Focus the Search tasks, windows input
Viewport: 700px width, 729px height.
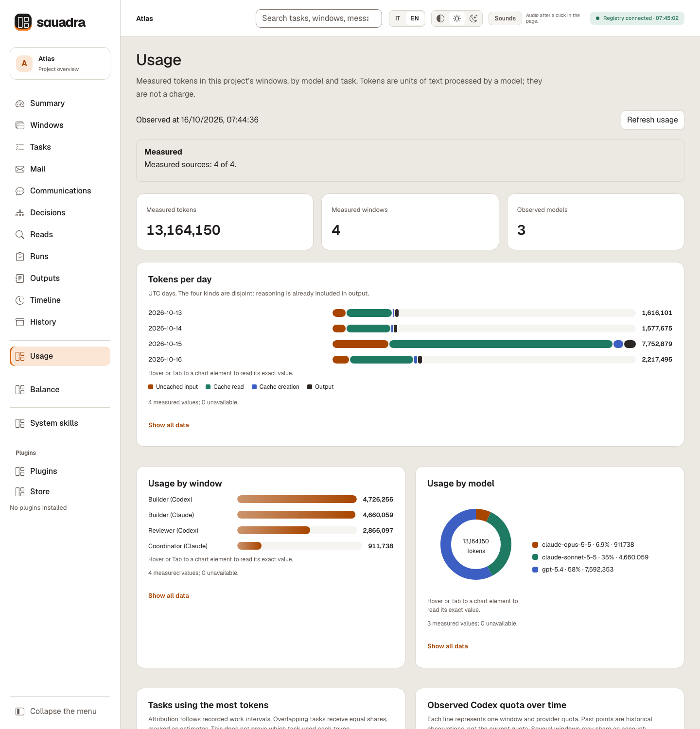click(x=319, y=18)
